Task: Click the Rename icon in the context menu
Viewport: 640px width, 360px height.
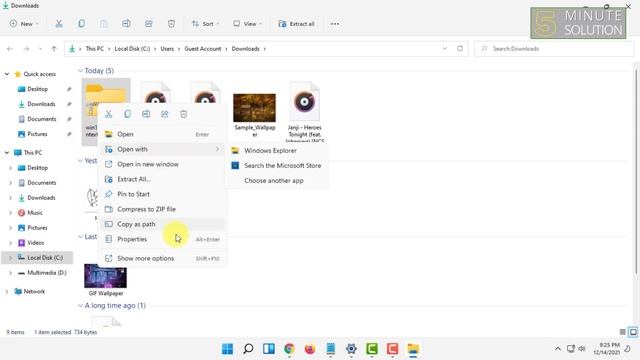Action: click(x=146, y=114)
